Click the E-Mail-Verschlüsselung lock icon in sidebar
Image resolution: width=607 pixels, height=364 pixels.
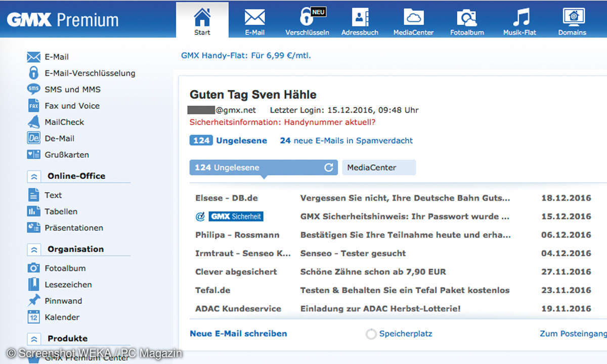coord(33,73)
